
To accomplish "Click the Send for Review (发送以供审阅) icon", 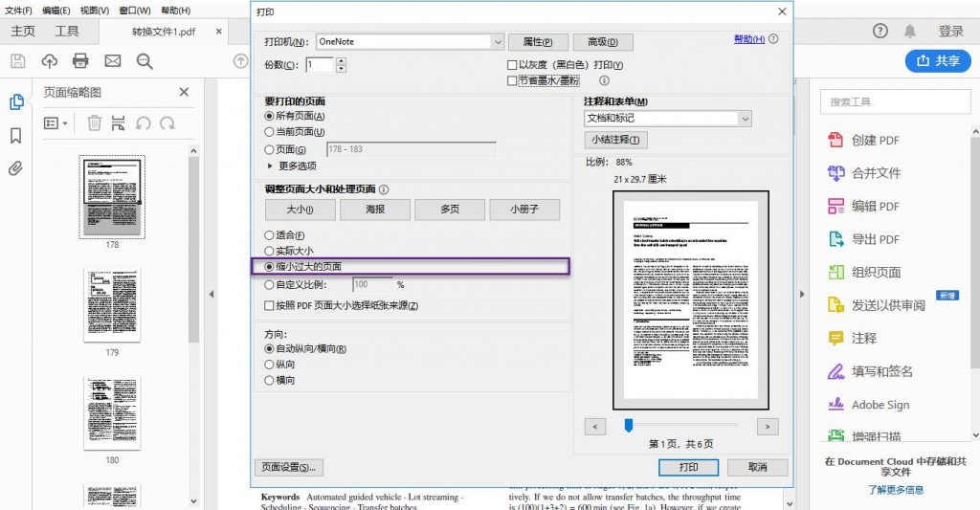I will (x=835, y=305).
